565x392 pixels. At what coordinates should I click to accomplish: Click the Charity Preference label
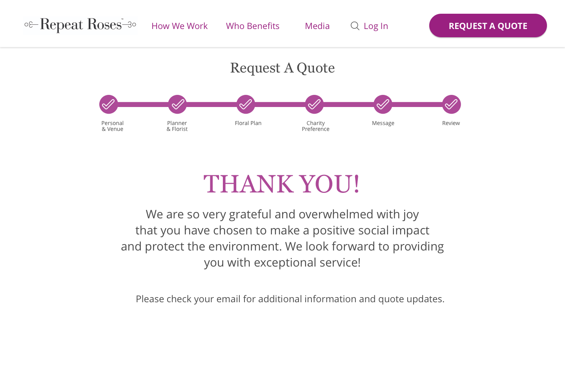point(315,126)
